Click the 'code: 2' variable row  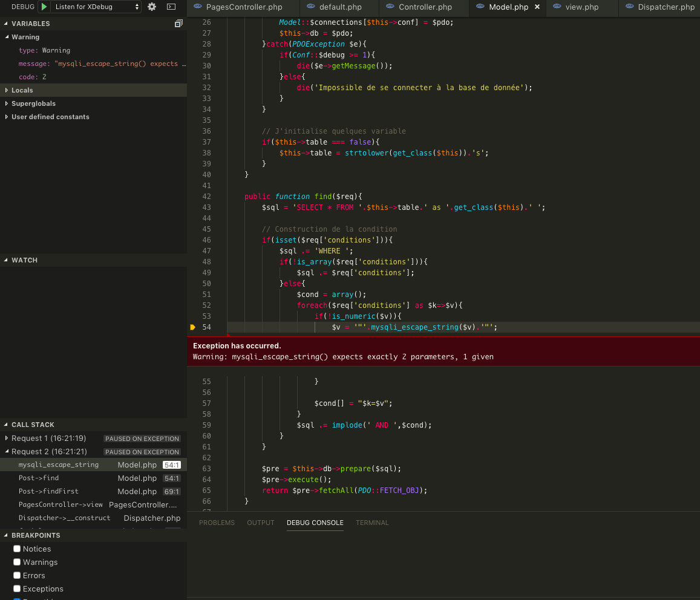[93, 77]
